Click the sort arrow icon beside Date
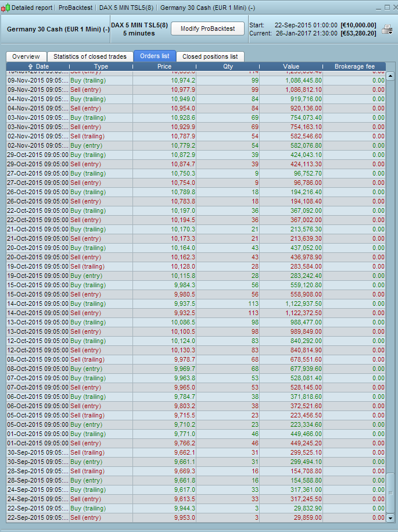Image resolution: width=398 pixels, height=532 pixels. (31, 66)
